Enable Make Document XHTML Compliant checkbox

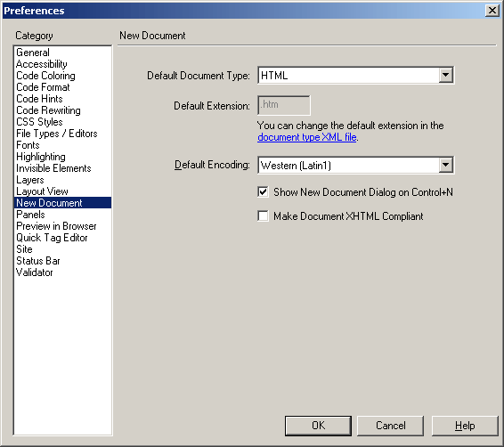coord(263,216)
